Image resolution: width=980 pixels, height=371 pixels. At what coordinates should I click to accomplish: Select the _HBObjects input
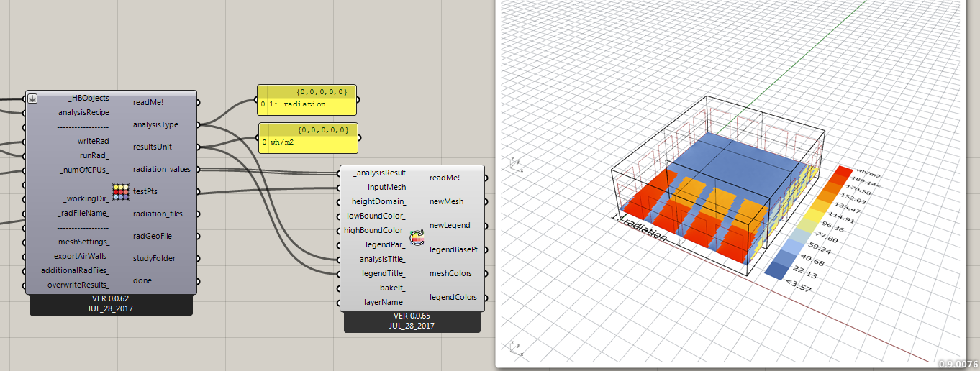click(x=89, y=98)
